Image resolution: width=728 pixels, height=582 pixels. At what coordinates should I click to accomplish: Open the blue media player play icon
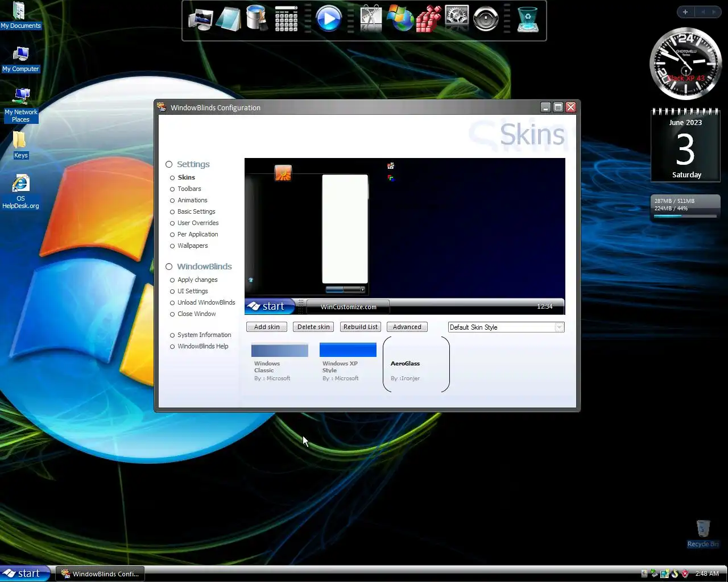328,19
